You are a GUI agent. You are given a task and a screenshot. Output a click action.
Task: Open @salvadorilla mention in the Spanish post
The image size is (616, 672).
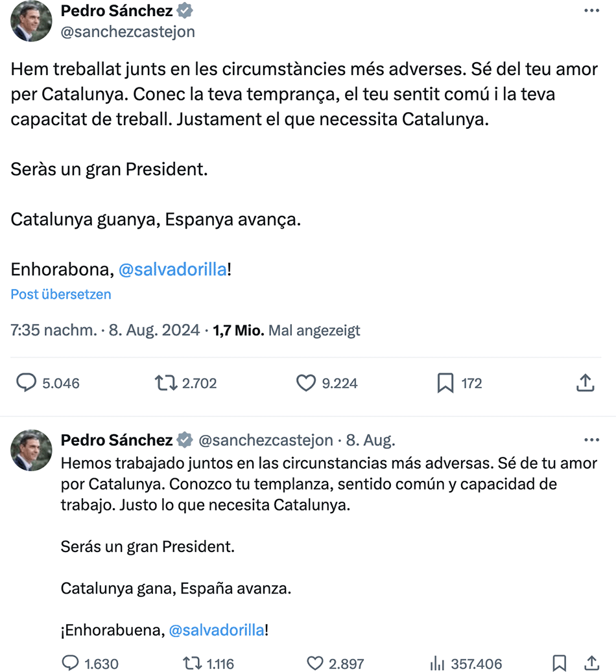tap(217, 630)
